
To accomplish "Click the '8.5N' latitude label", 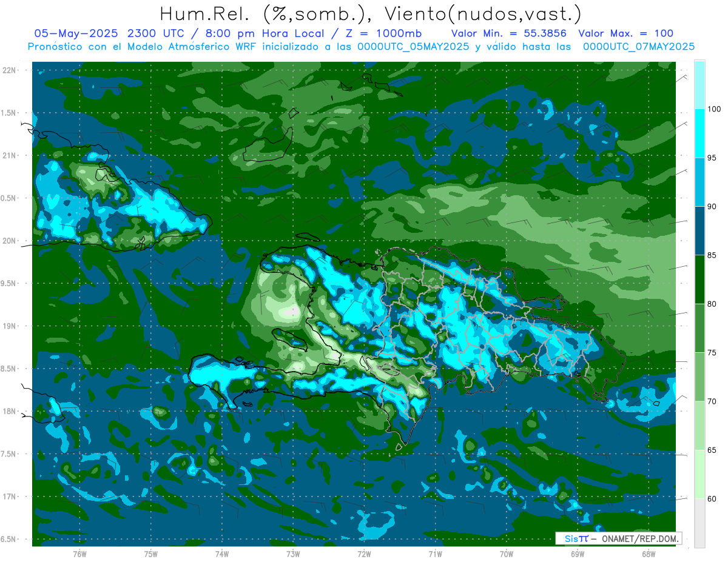I will tap(8, 369).
